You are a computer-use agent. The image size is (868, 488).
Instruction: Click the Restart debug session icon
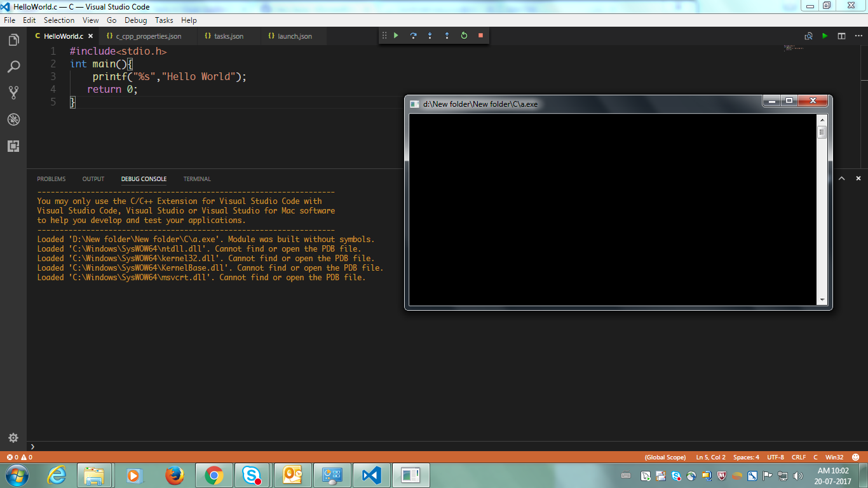click(x=463, y=36)
